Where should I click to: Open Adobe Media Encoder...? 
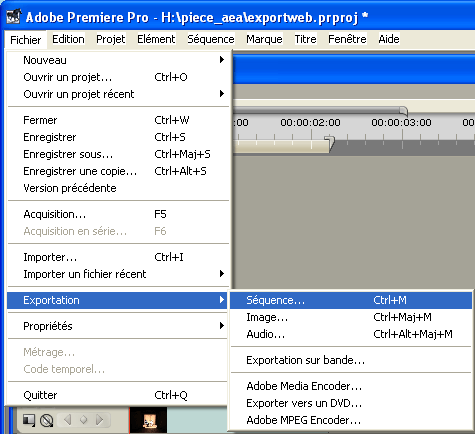351,386
